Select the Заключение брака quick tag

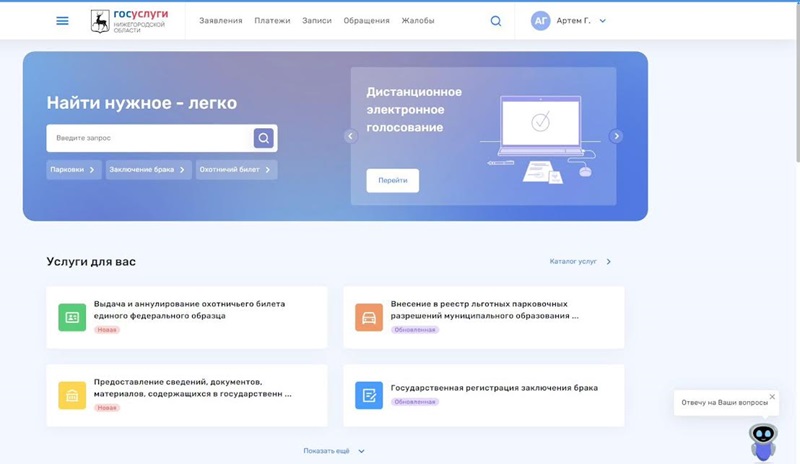click(x=147, y=170)
